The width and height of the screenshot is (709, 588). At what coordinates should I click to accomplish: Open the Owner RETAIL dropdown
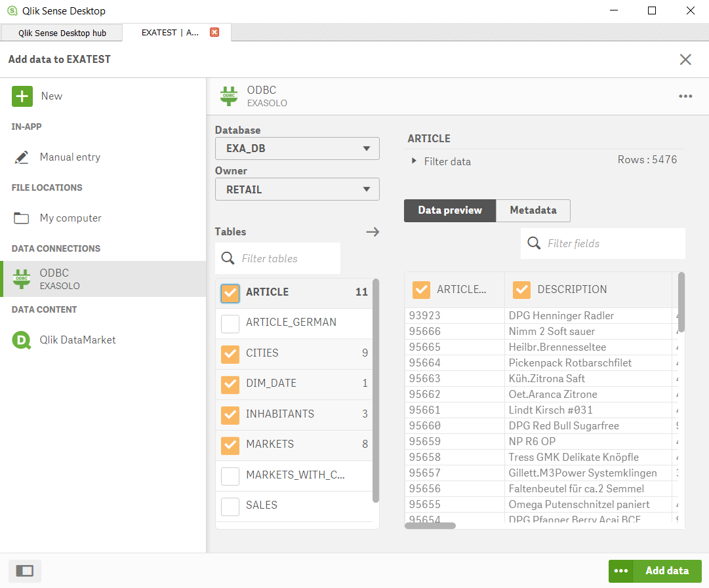tap(297, 189)
